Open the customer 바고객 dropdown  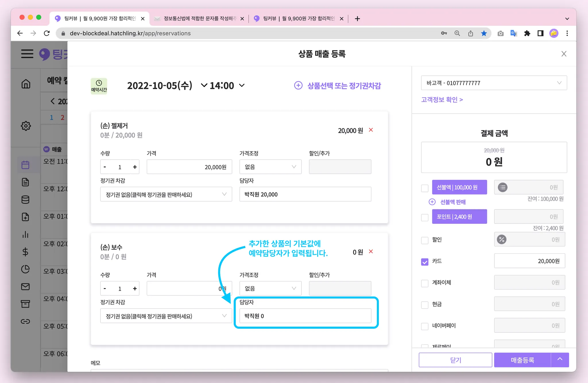pos(494,83)
